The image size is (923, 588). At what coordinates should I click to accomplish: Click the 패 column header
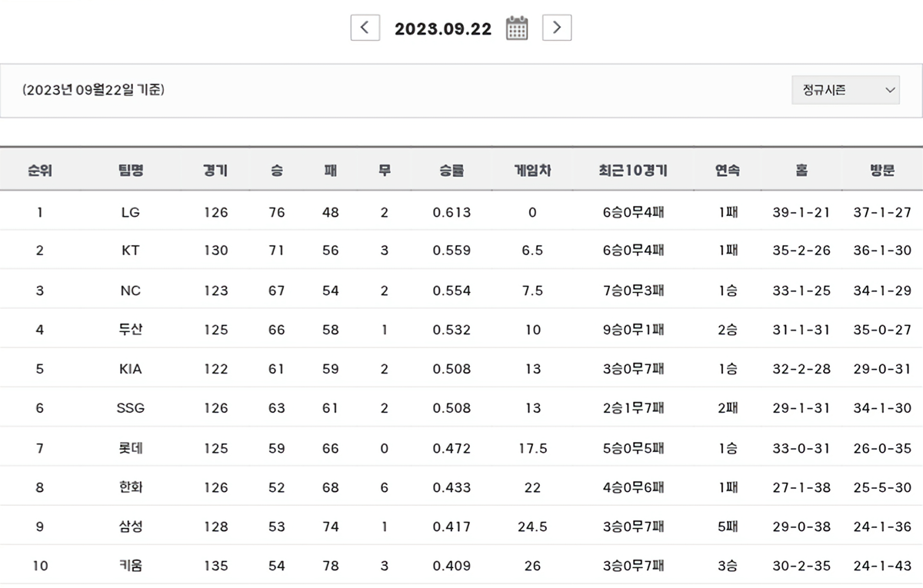(x=330, y=170)
